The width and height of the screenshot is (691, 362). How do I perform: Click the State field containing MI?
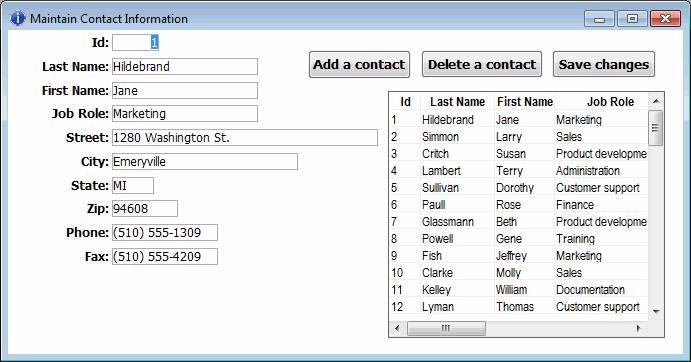pyautogui.click(x=133, y=186)
